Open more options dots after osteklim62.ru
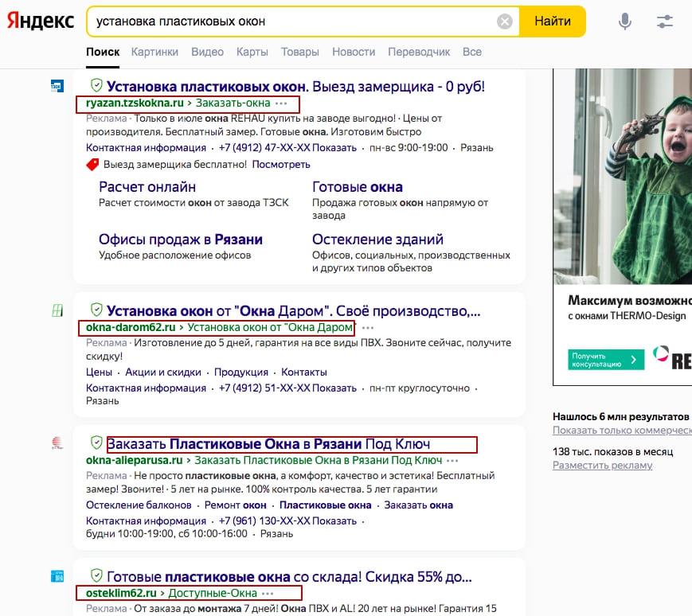Screen dimensions: 692x616 [268, 594]
